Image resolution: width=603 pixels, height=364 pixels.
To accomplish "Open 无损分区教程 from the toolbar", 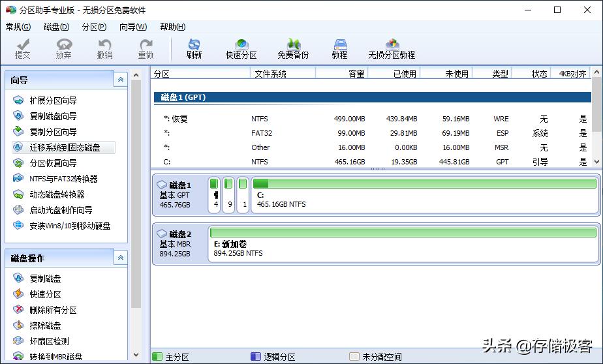I will coord(392,49).
